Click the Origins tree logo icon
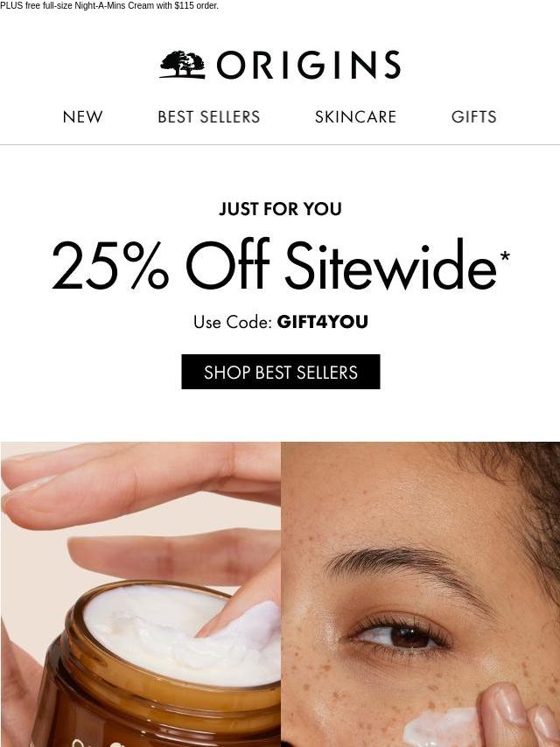Image resolution: width=560 pixels, height=747 pixels. pyautogui.click(x=183, y=65)
